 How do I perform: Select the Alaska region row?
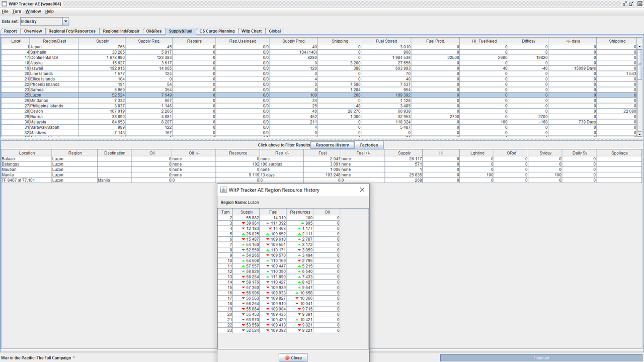point(319,63)
